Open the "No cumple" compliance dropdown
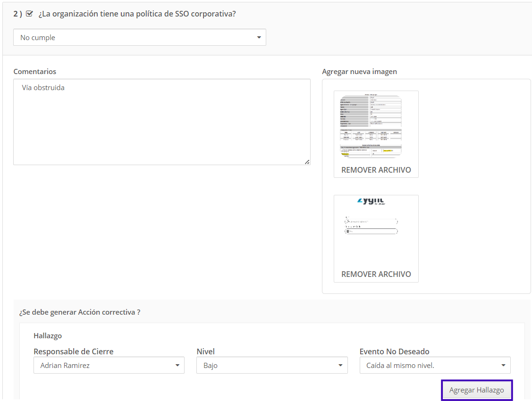Screen dimensions: 532x401 tap(140, 37)
